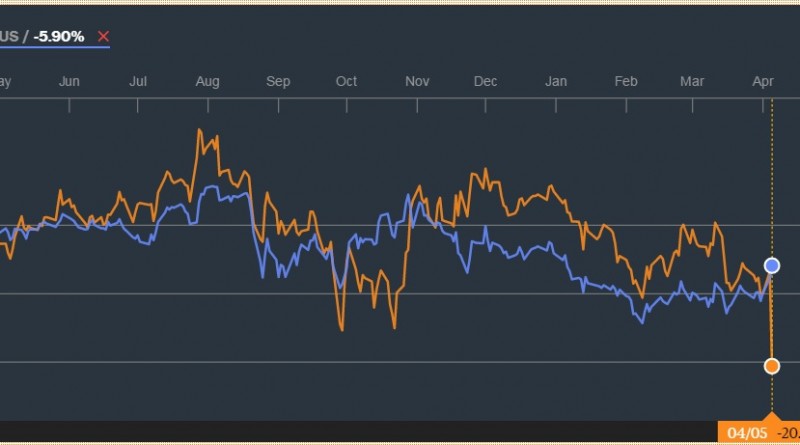Remove the US comparison with red X
The image size is (800, 445).
[103, 37]
